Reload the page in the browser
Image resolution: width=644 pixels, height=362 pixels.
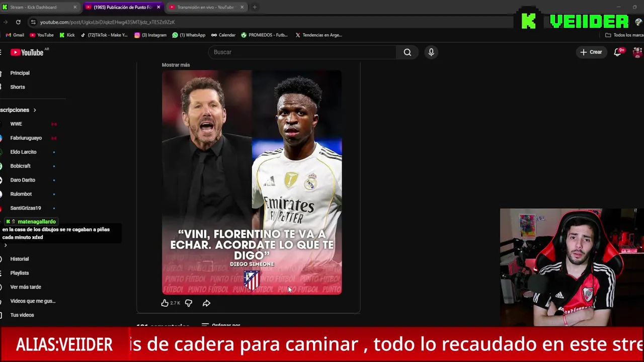pos(18,22)
